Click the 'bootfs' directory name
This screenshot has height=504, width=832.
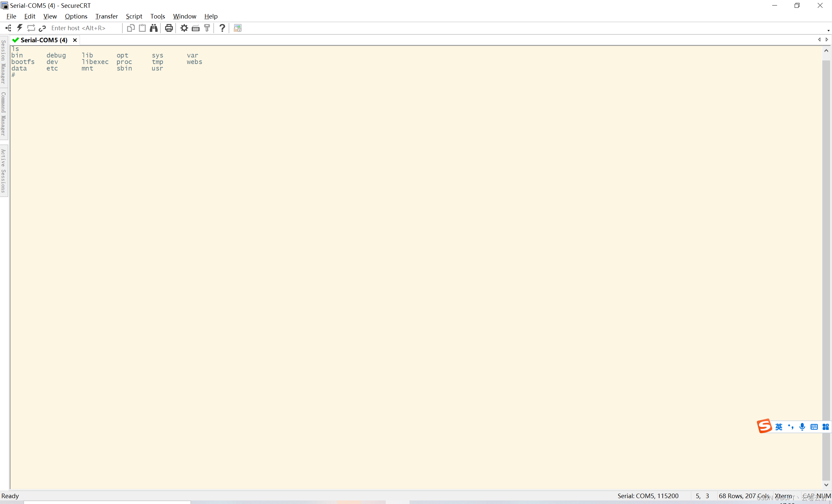tap(23, 62)
